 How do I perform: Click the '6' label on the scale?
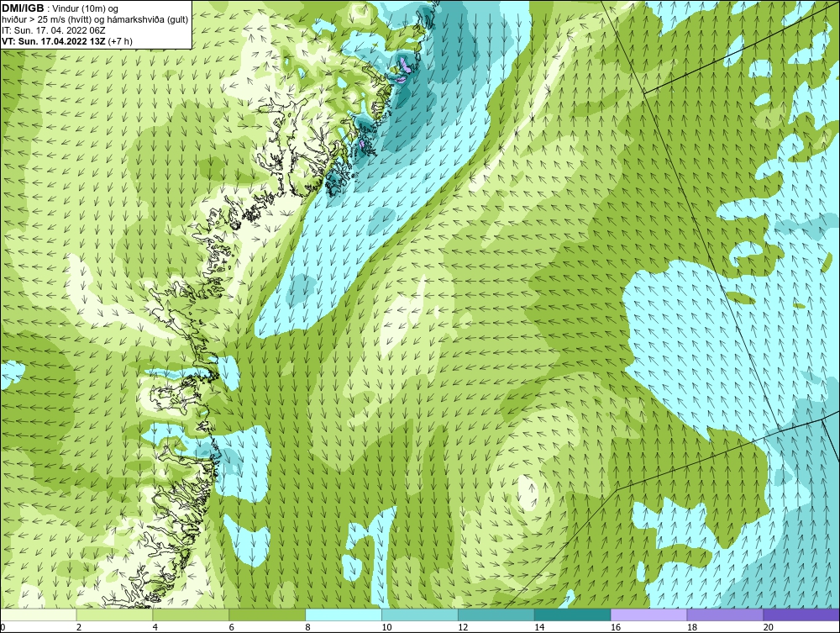tap(232, 627)
